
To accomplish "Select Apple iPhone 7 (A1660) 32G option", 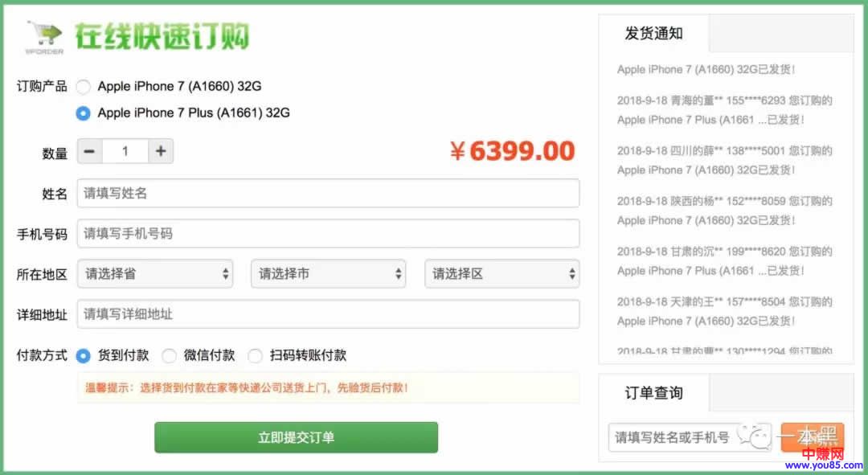I will (83, 86).
